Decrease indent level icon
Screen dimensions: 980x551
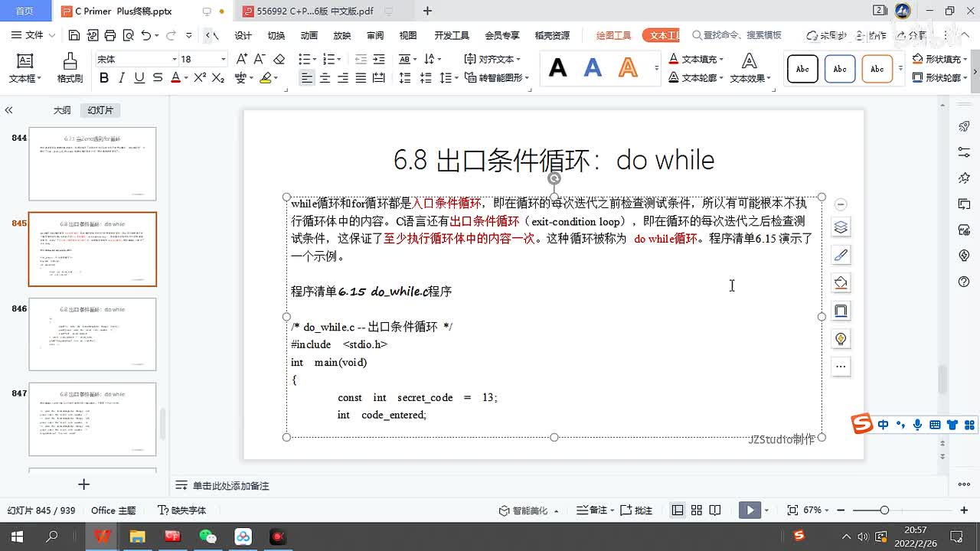click(x=361, y=59)
